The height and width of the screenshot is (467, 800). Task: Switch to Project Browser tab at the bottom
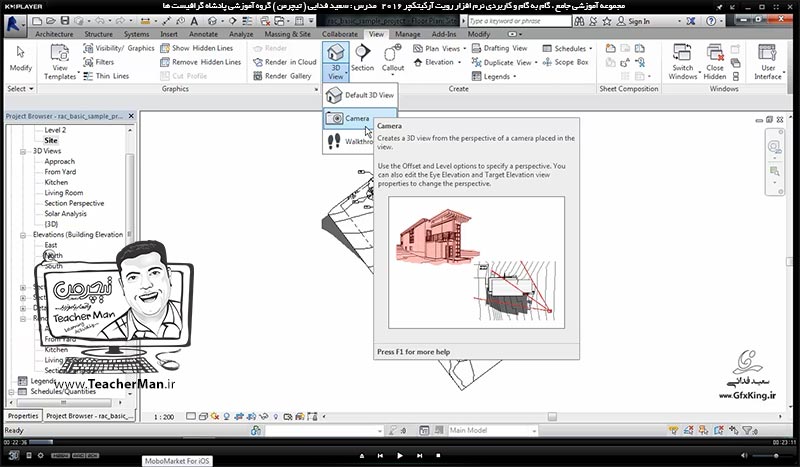click(90, 415)
